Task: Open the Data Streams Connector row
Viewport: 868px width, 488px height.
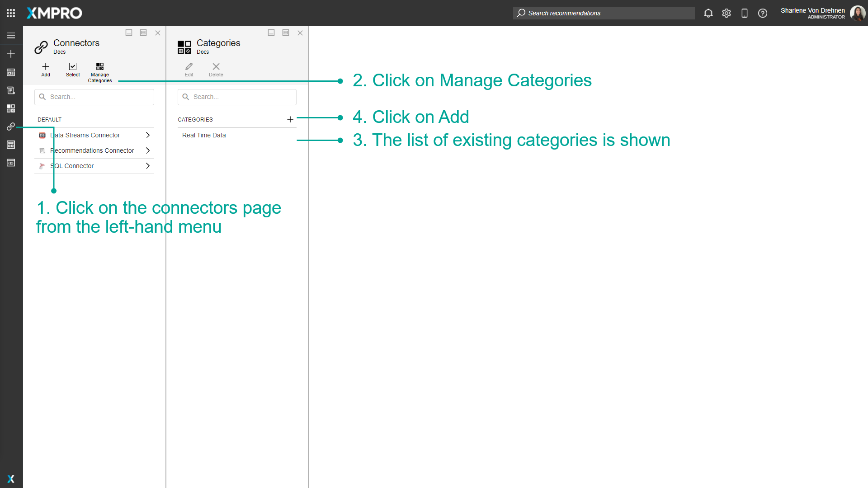Action: pos(94,135)
